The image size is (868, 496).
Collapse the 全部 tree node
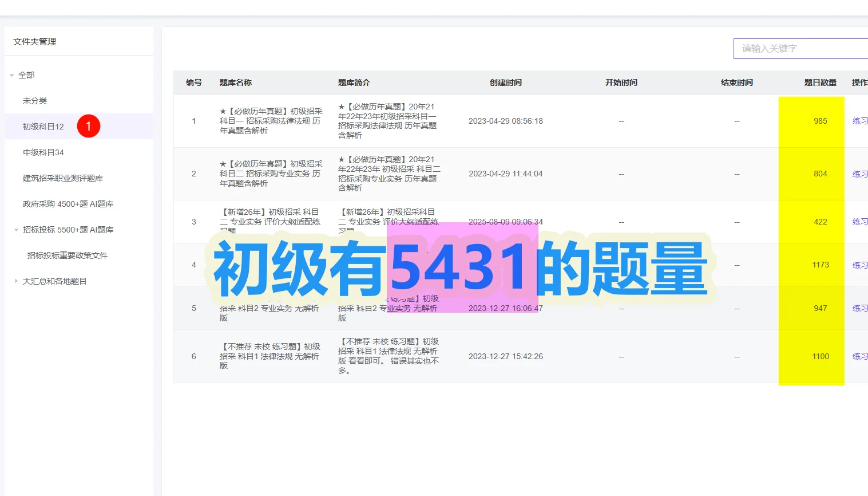click(x=9, y=74)
